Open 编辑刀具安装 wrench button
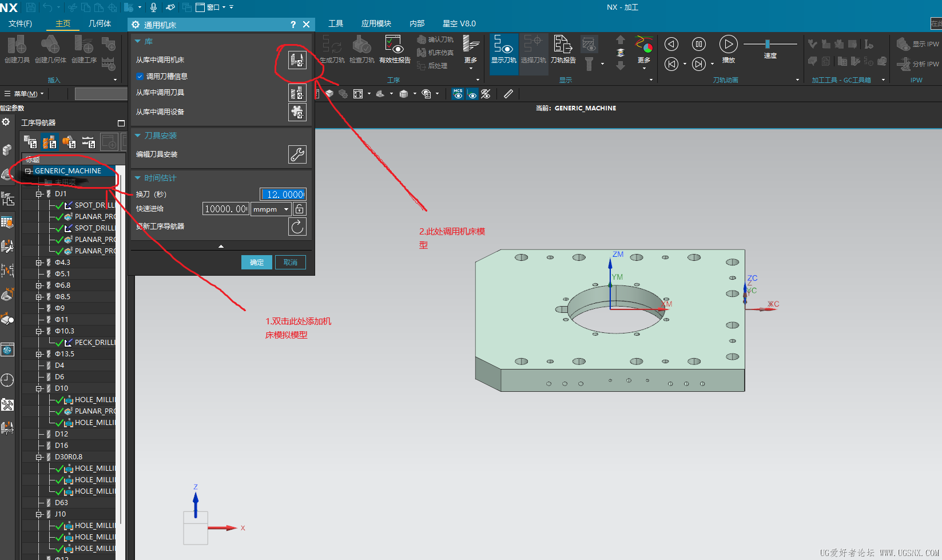The height and width of the screenshot is (560, 942). tap(297, 154)
